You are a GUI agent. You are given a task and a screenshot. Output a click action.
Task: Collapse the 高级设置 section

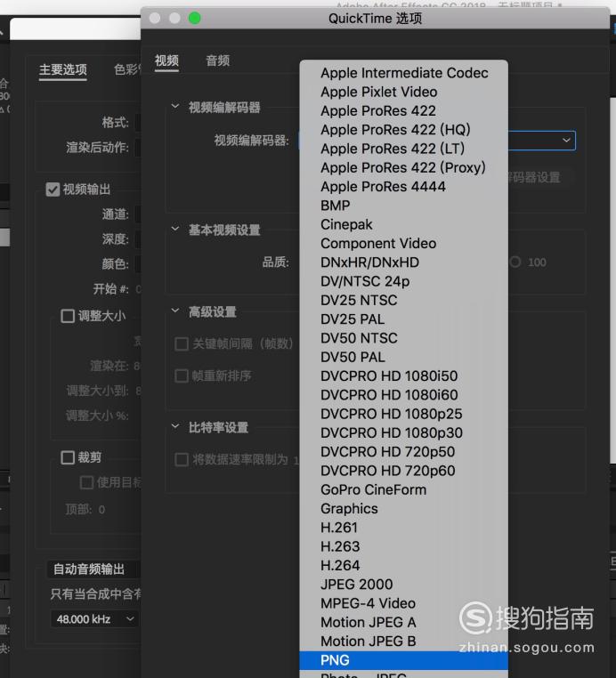tap(175, 311)
